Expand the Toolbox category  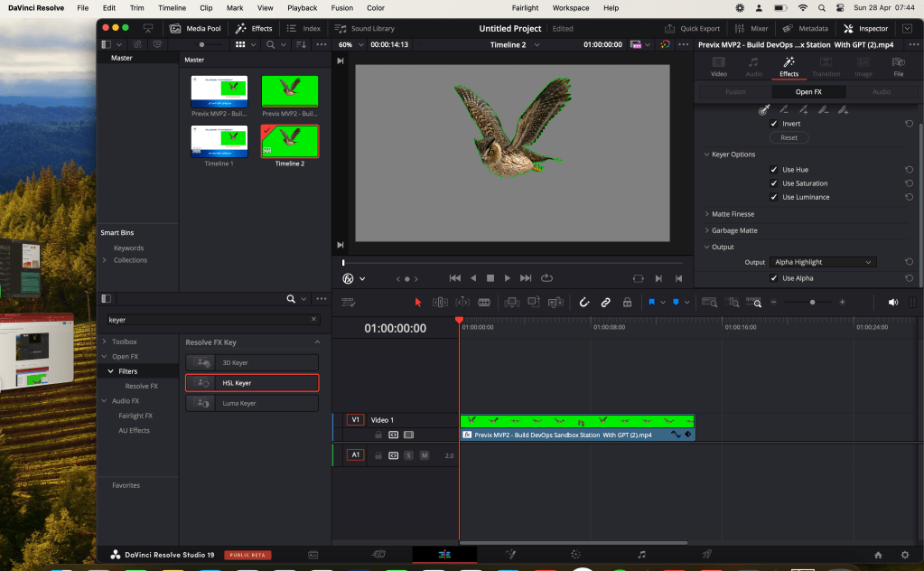pyautogui.click(x=104, y=342)
